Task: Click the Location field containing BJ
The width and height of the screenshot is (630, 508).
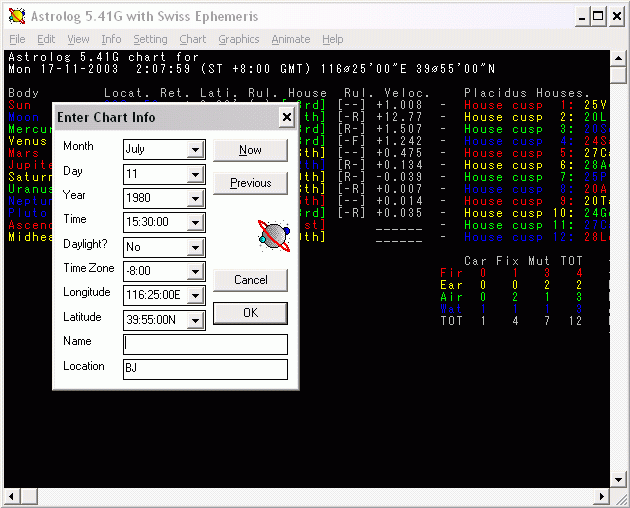Action: click(205, 369)
